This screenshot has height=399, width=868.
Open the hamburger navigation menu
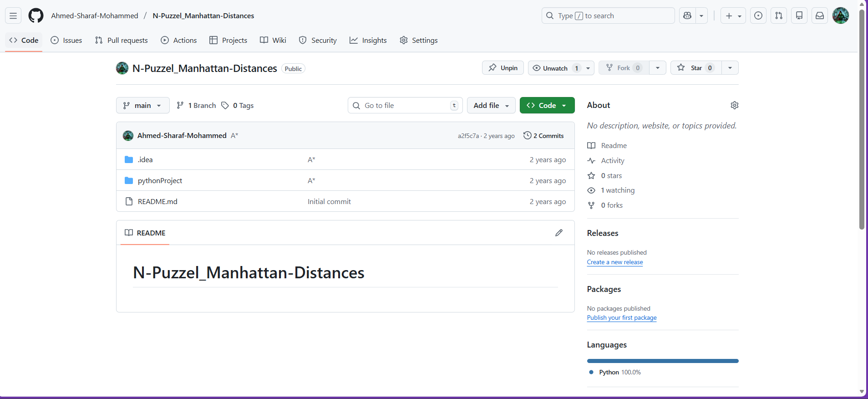click(13, 15)
